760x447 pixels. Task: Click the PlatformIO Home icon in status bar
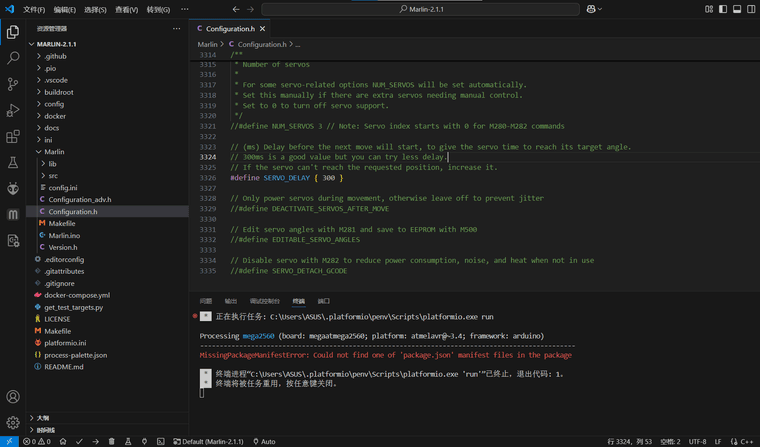click(63, 441)
